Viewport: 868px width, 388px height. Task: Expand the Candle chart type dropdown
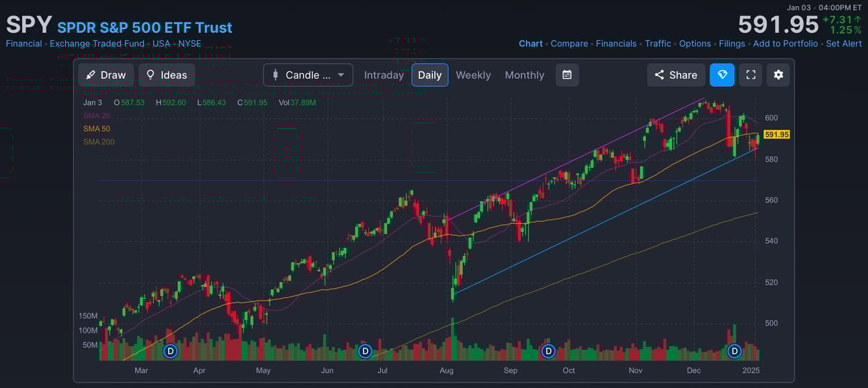point(308,75)
